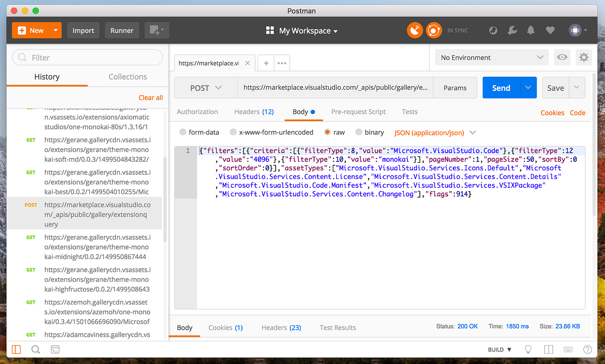Select the form-data radio button

click(x=183, y=132)
